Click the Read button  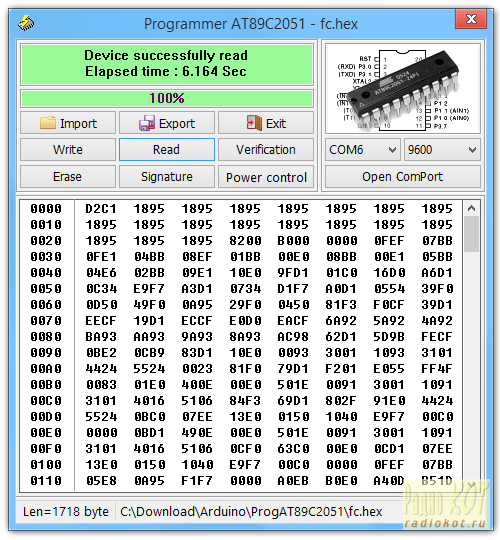(167, 150)
